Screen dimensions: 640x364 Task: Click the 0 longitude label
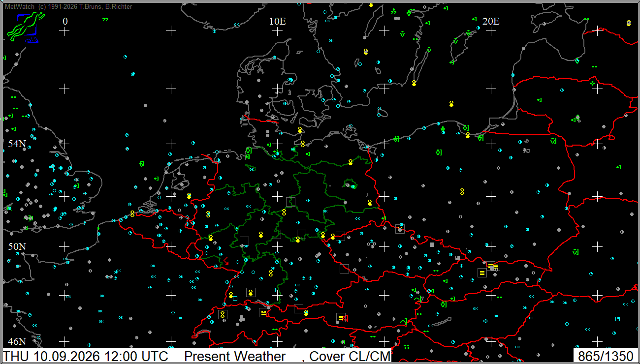coord(65,21)
